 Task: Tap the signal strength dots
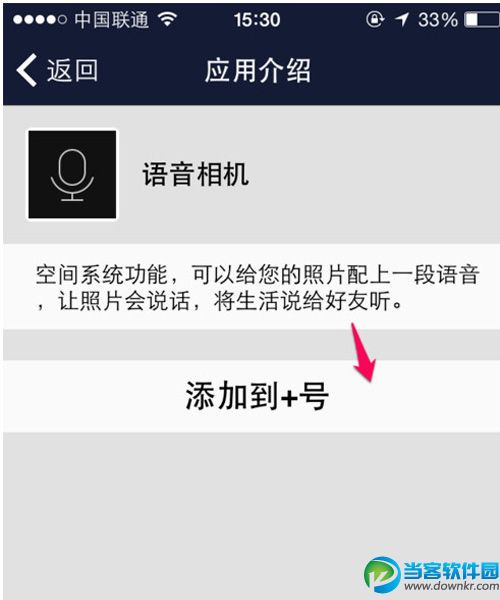coord(40,19)
